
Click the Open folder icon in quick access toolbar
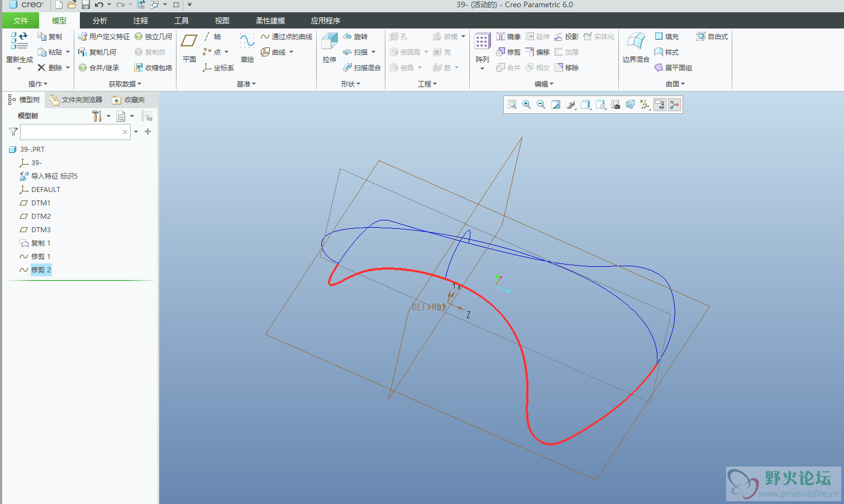coord(72,4)
